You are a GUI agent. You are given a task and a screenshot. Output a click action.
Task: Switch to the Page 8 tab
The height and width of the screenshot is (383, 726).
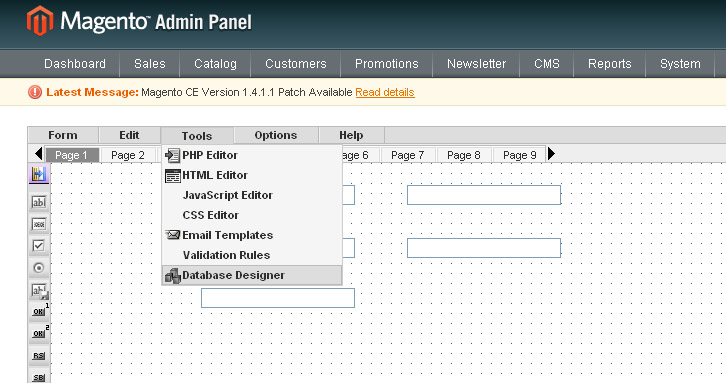tap(464, 155)
